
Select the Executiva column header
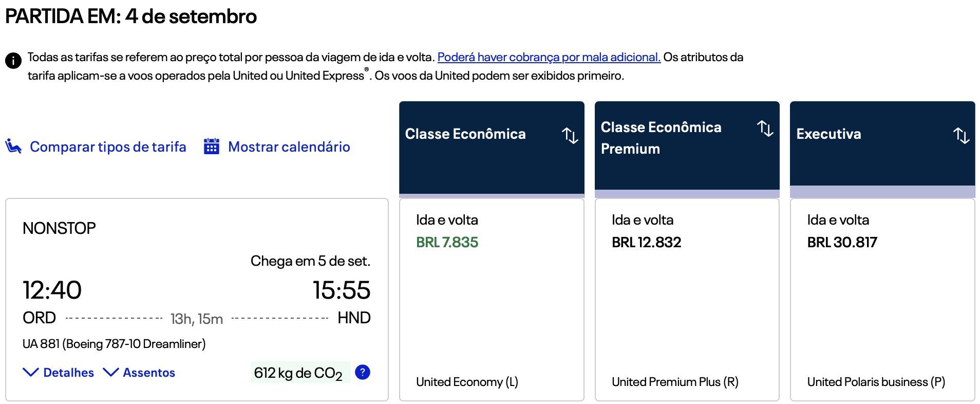[828, 134]
